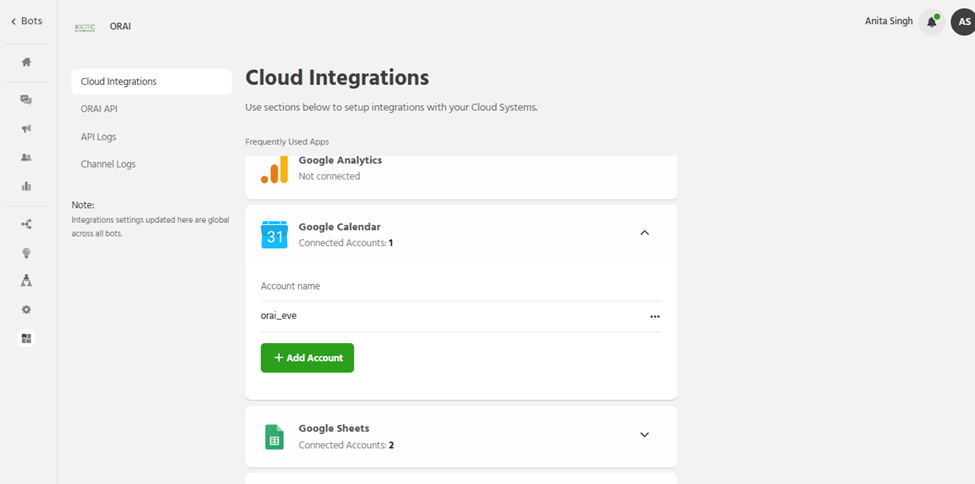The width and height of the screenshot is (975, 484).
Task: Open the gear settings icon in sidebar
Action: 27,310
